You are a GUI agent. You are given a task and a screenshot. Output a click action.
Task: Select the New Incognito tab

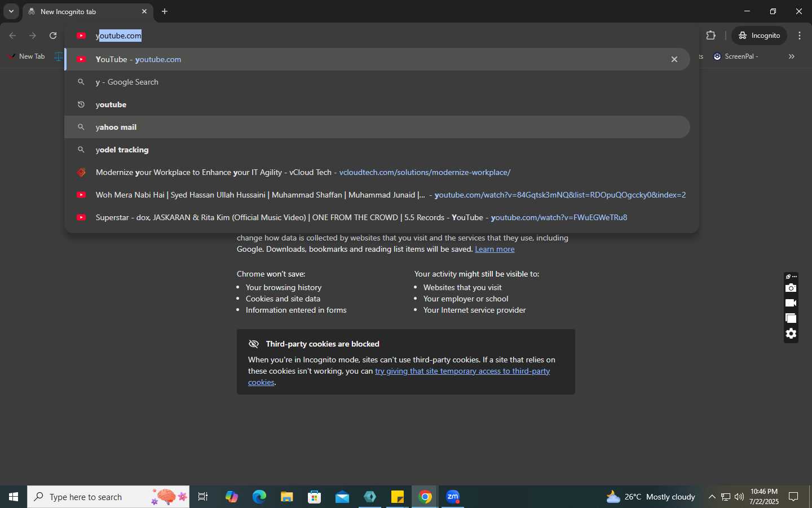(x=87, y=11)
